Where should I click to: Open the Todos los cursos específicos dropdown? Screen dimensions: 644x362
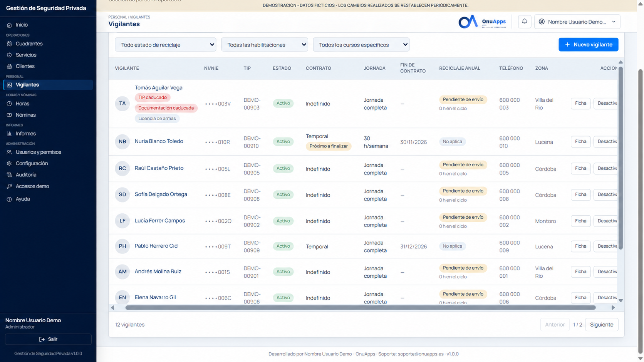[361, 45]
